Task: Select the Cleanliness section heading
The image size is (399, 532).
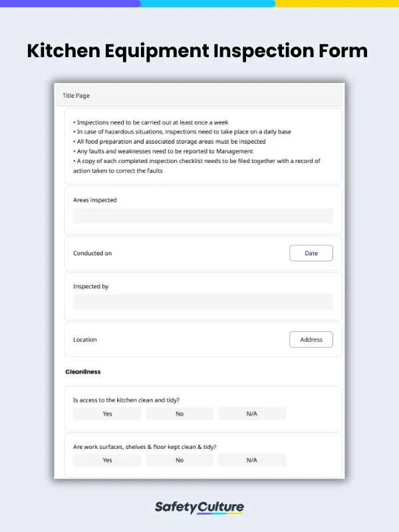Action: (x=82, y=372)
